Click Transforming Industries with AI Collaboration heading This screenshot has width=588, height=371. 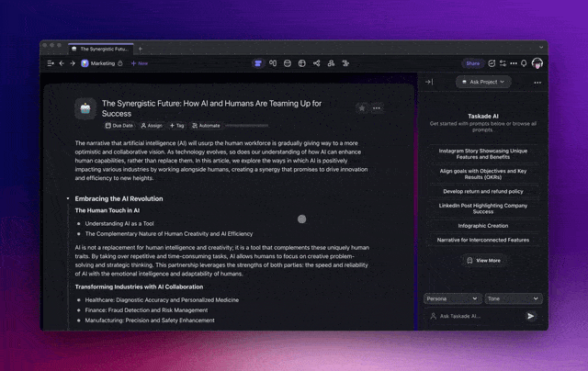(139, 287)
